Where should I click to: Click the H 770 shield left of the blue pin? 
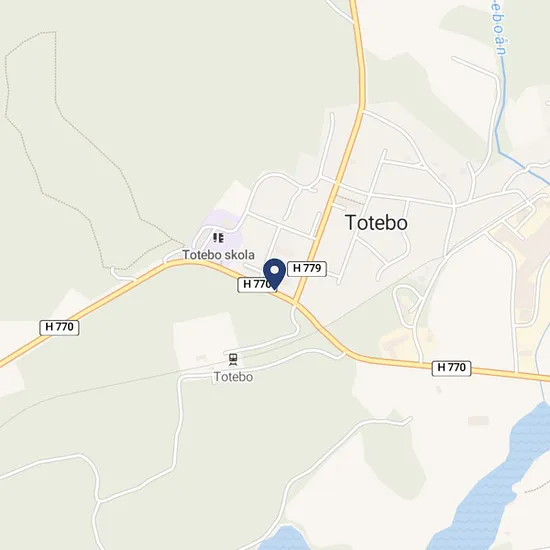(x=255, y=284)
